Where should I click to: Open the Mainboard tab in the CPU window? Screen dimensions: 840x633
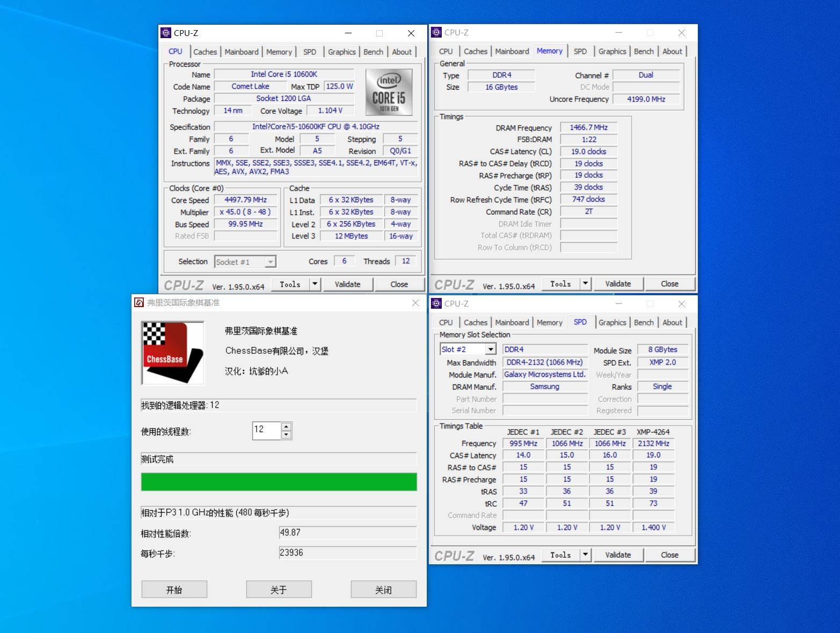[x=242, y=52]
